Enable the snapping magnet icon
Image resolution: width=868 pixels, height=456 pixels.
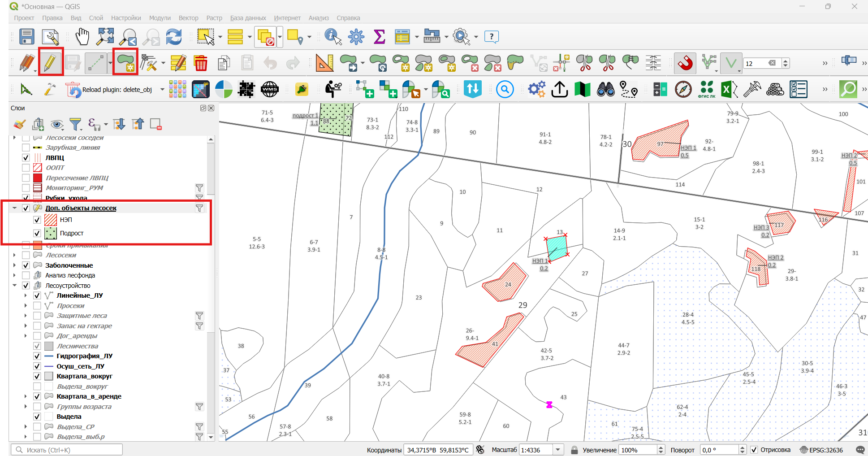pos(685,63)
